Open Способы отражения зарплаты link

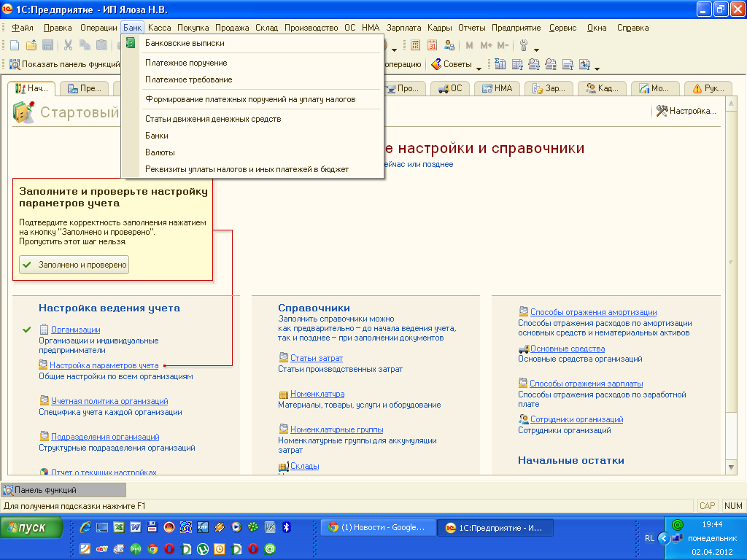pyautogui.click(x=586, y=384)
